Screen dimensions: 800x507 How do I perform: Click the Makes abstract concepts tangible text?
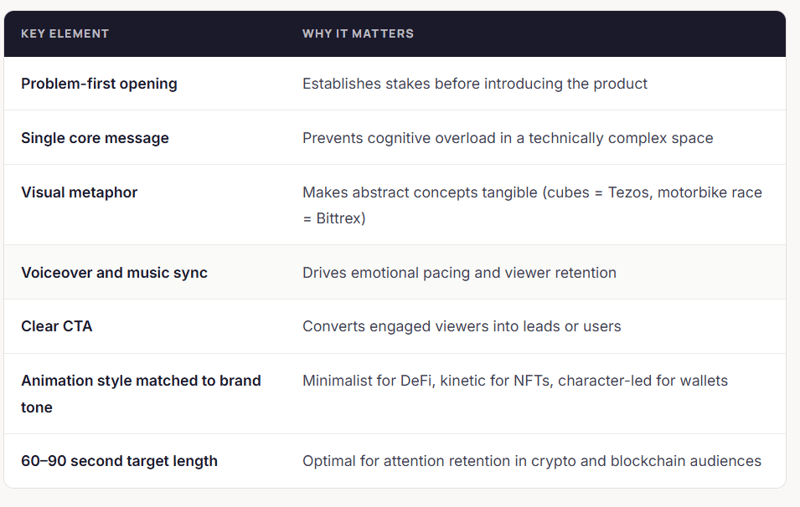[420, 192]
